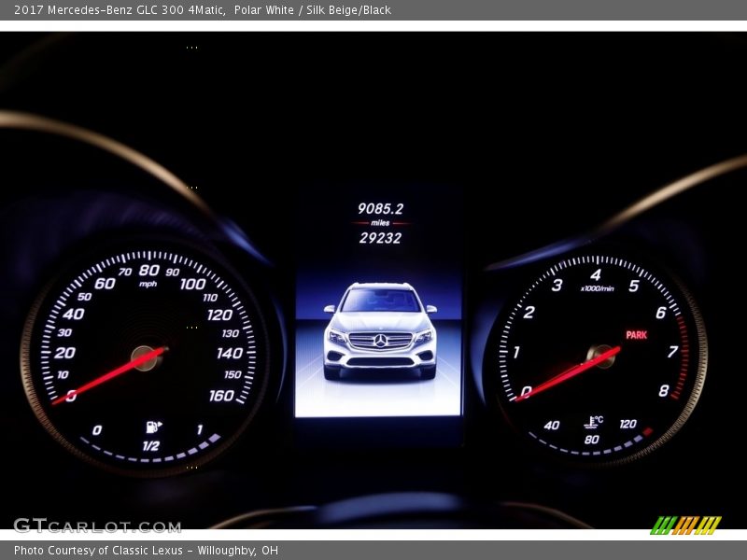Click the 100 mark on the speedometer

click(x=193, y=284)
